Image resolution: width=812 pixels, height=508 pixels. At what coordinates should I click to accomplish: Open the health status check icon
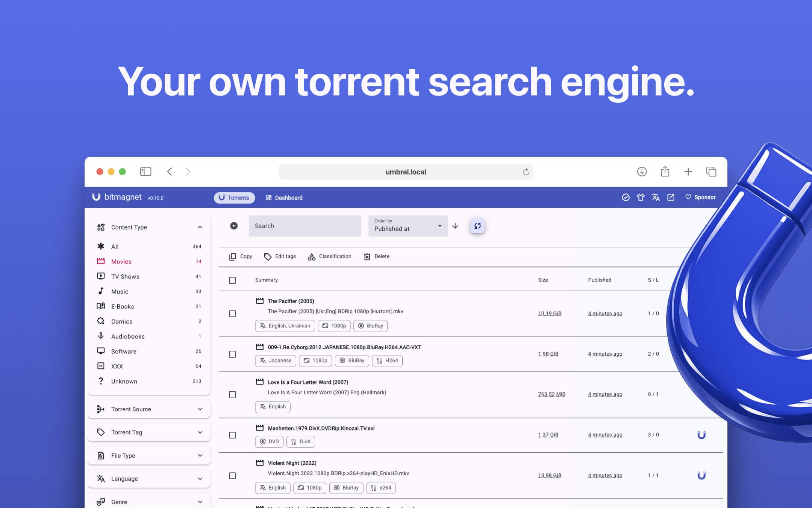626,197
